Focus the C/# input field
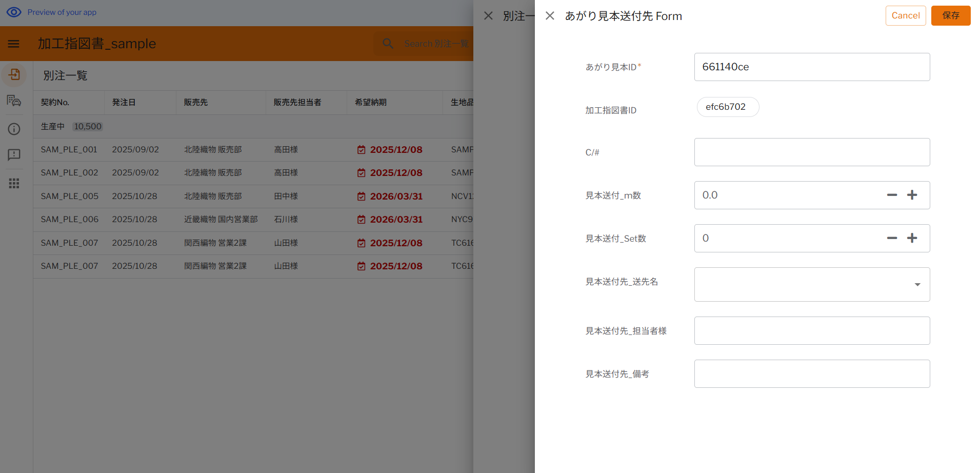Screen dimensions: 980x473 coord(811,152)
